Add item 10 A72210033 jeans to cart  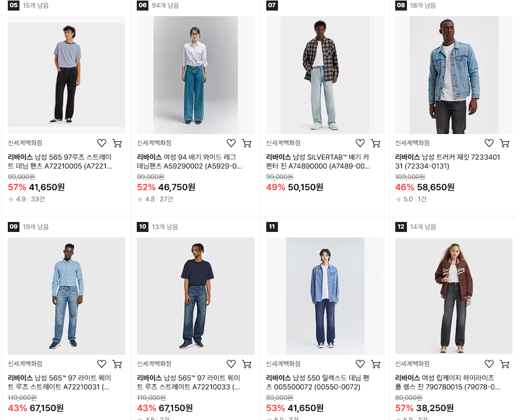coord(247,364)
